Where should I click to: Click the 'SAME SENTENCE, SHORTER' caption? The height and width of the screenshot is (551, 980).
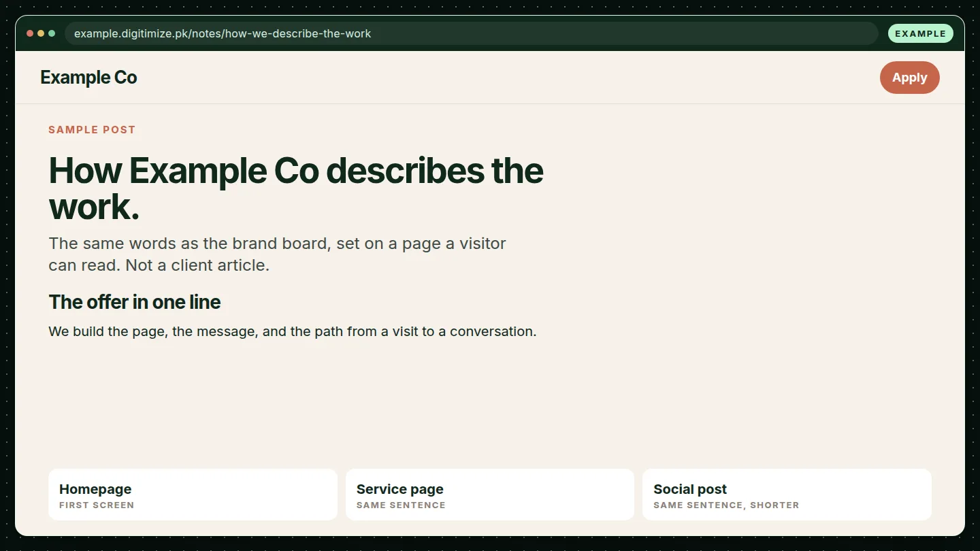(726, 505)
